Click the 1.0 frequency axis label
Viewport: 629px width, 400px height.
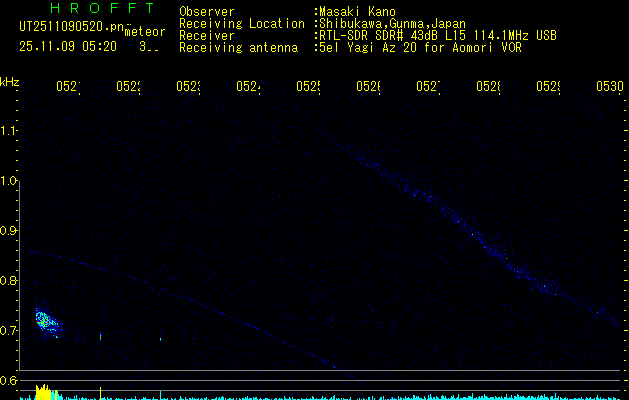[9, 180]
